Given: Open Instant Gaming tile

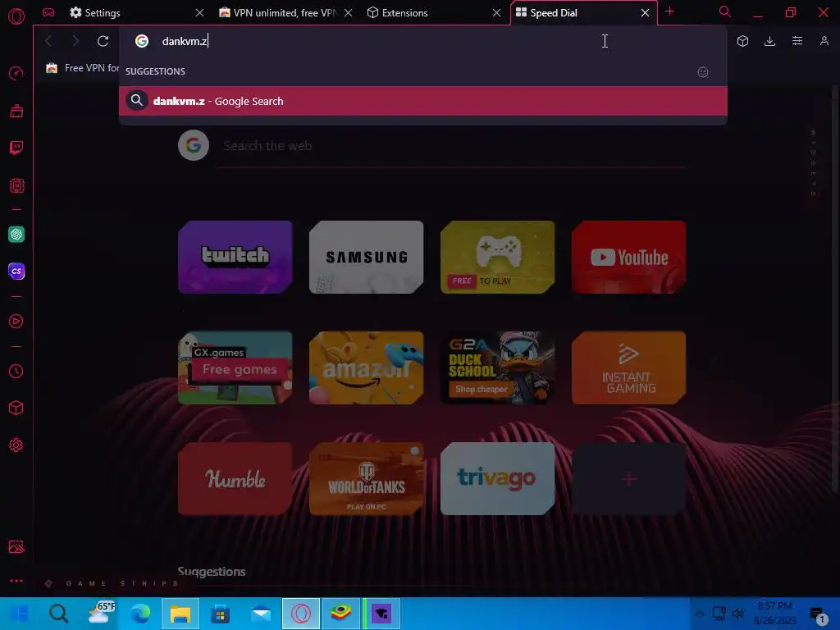Looking at the screenshot, I should point(629,367).
